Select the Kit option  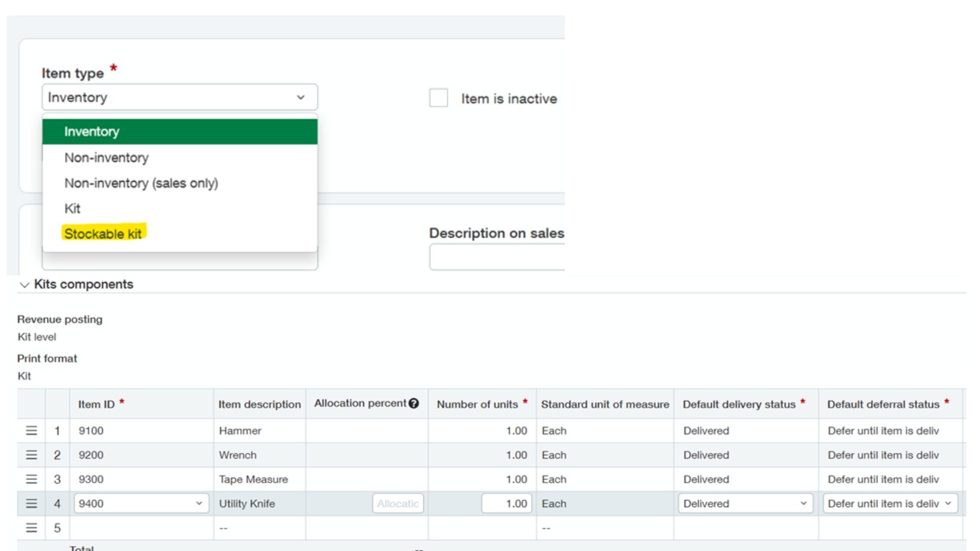[72, 208]
